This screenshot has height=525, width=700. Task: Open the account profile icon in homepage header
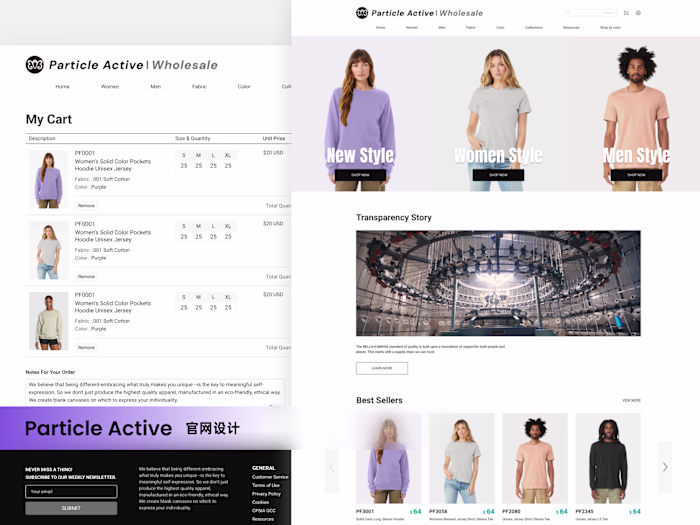[x=638, y=13]
